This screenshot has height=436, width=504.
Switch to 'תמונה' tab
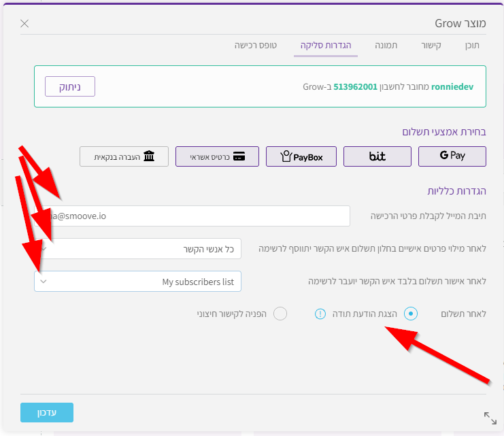[x=386, y=46]
